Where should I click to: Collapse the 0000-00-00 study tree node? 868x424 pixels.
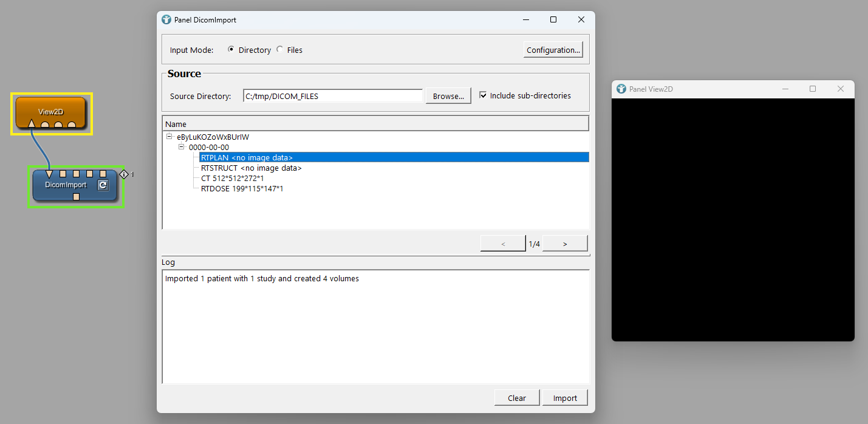pyautogui.click(x=182, y=147)
